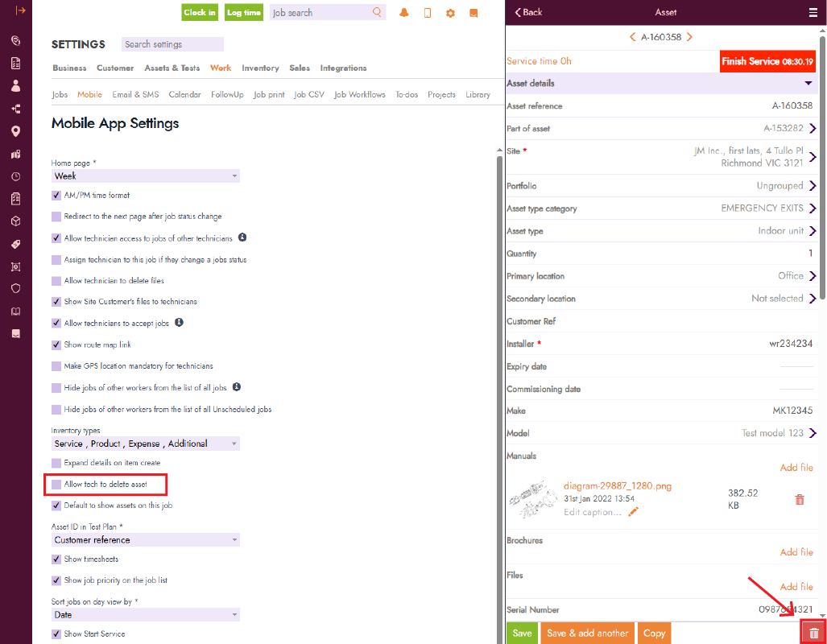
Task: Click Save & add another button
Action: 587,634
